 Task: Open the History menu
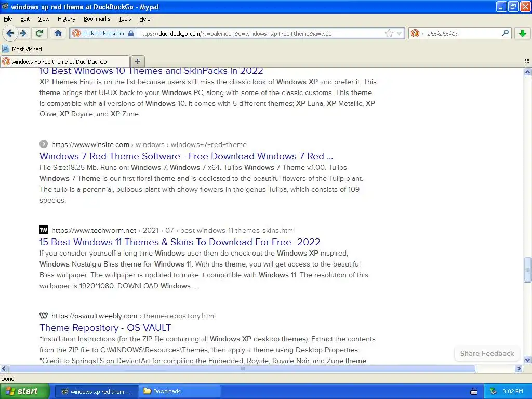coord(66,19)
